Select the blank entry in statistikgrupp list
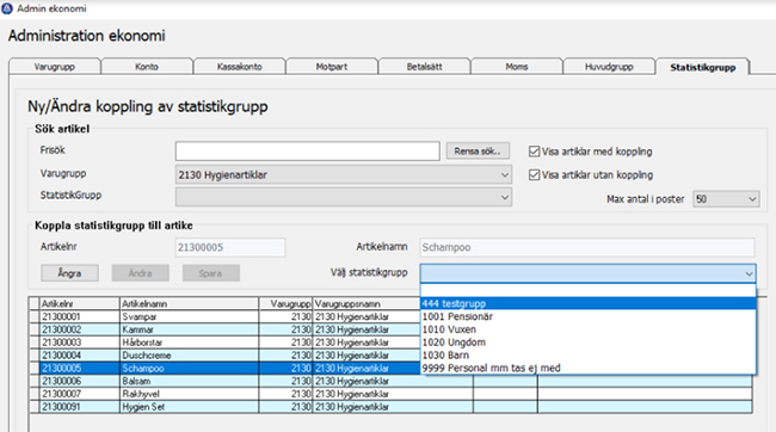 click(x=588, y=291)
